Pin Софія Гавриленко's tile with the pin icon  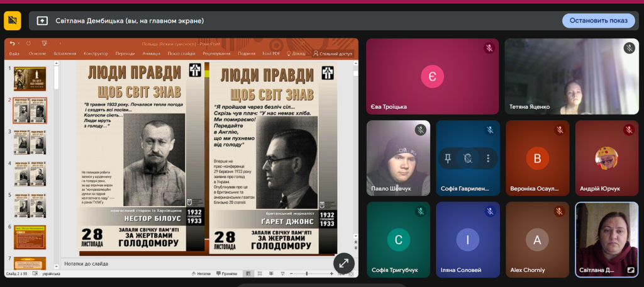(x=448, y=158)
